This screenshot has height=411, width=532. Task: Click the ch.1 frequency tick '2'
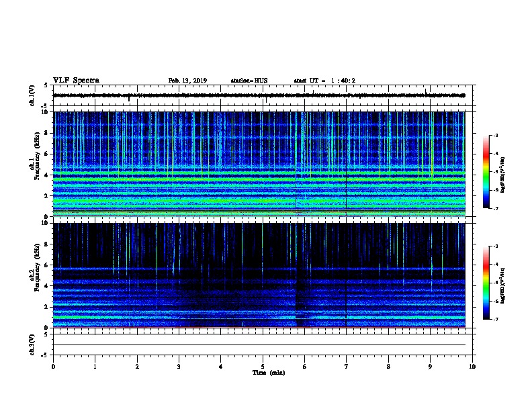tap(46, 196)
